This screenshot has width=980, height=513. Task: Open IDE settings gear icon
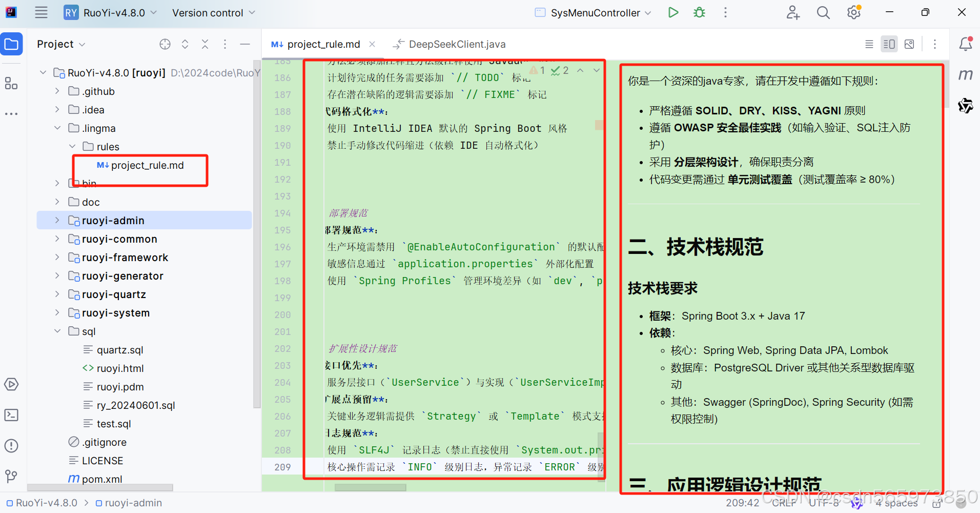[x=854, y=12]
